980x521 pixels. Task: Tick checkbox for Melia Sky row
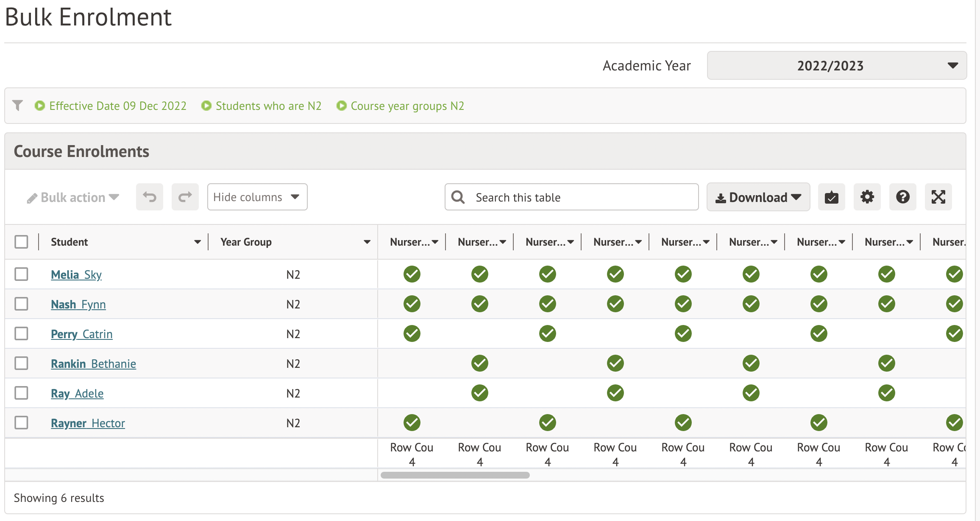tap(21, 274)
